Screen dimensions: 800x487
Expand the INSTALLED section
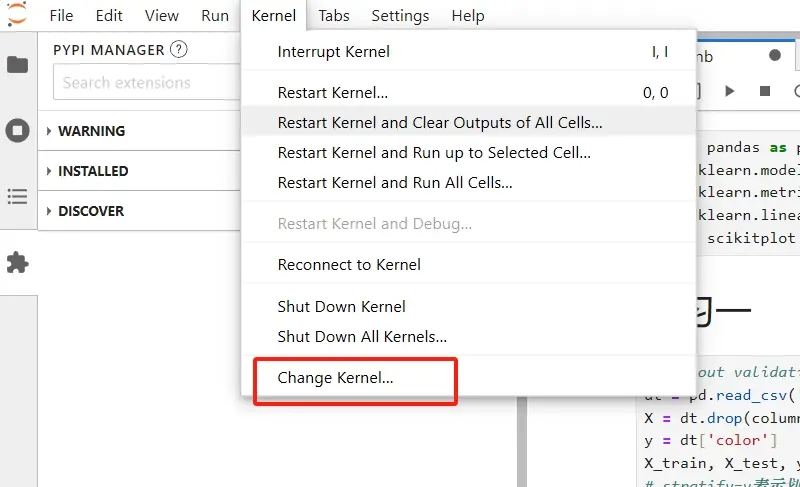click(92, 171)
